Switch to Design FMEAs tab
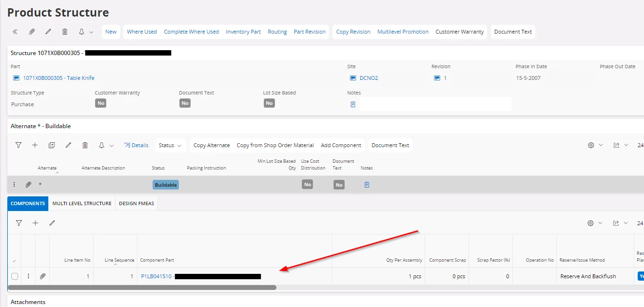The width and height of the screenshot is (644, 307). (137, 204)
